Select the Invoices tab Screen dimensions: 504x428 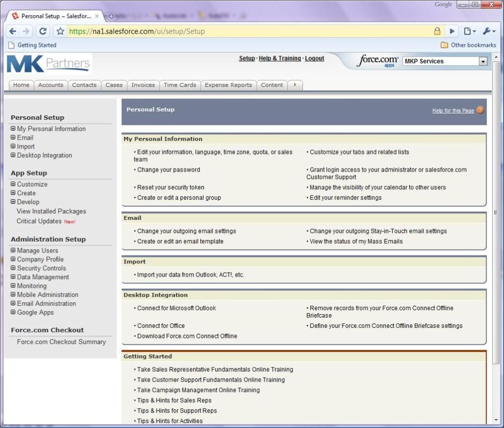143,85
